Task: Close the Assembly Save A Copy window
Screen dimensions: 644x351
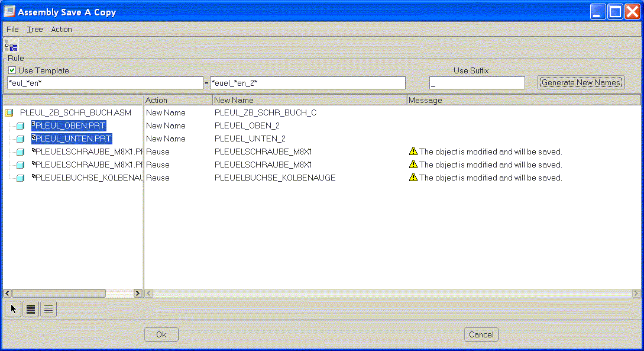Action: [633, 11]
